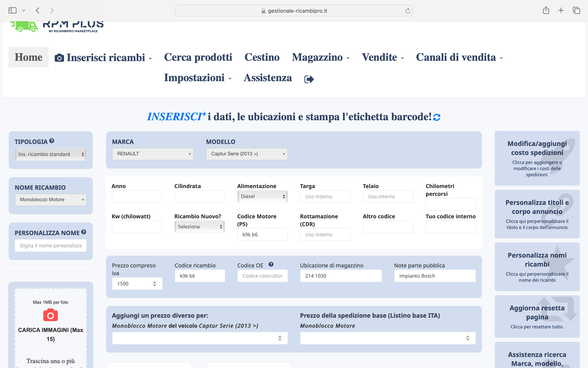Open the Inserisci ricambi menu
This screenshot has width=588, height=368.
pyautogui.click(x=104, y=57)
